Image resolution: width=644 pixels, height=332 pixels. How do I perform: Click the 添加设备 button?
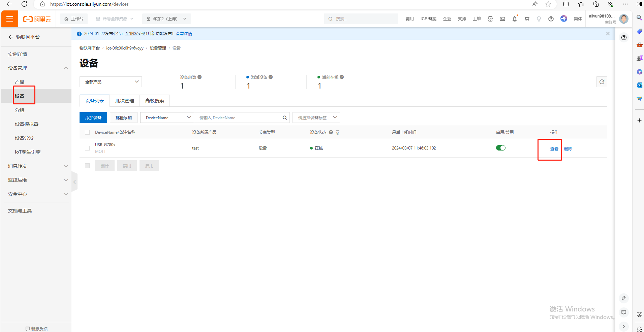tap(93, 118)
